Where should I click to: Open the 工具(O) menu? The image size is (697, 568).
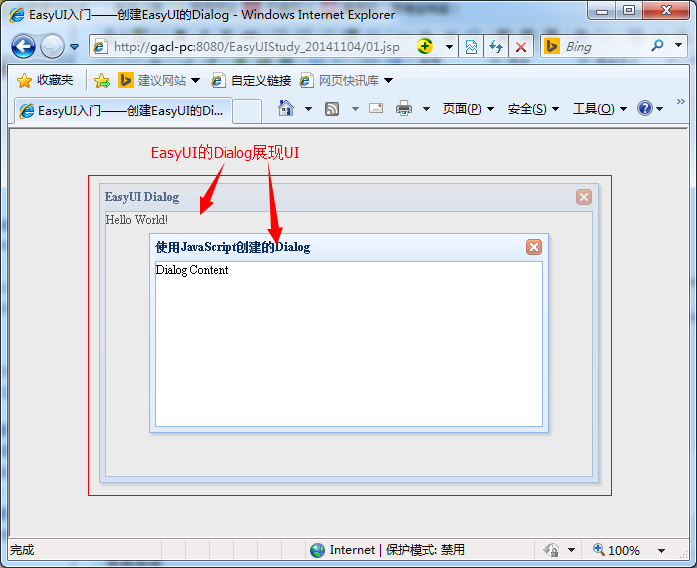600,109
